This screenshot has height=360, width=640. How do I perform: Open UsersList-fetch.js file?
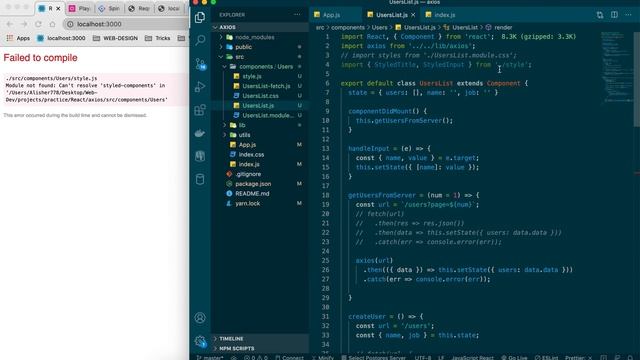click(x=260, y=86)
